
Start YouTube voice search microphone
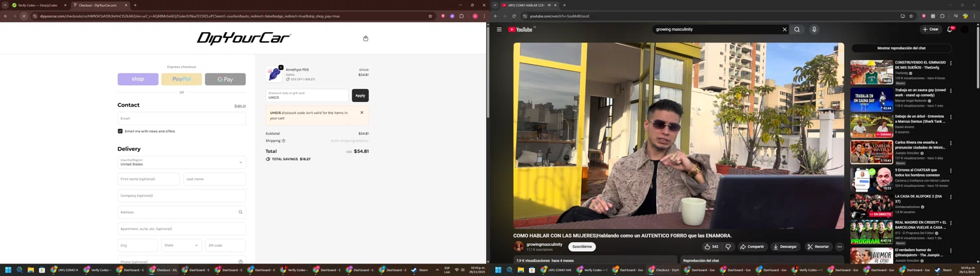[814, 29]
